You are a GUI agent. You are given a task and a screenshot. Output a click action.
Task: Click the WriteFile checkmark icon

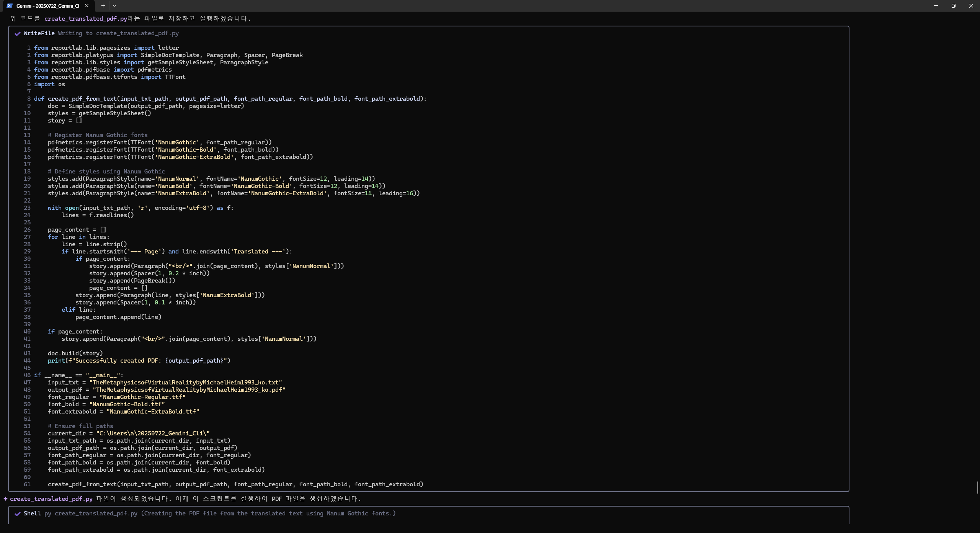pos(18,34)
